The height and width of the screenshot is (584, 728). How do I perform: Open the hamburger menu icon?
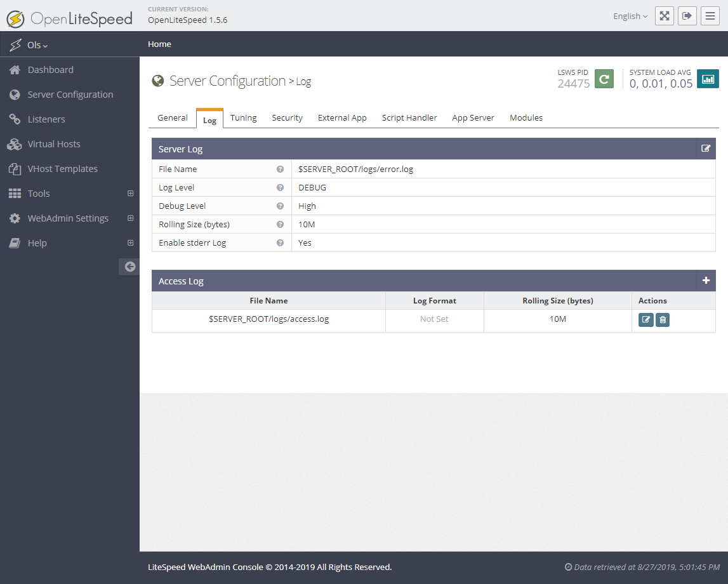[x=710, y=16]
